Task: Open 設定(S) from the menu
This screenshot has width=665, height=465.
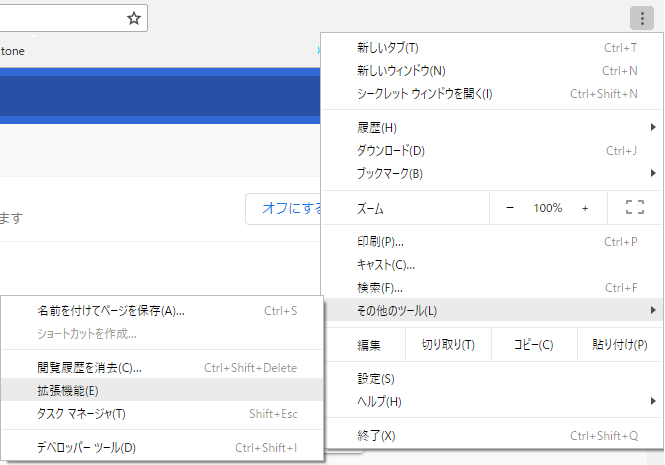Action: (492, 378)
